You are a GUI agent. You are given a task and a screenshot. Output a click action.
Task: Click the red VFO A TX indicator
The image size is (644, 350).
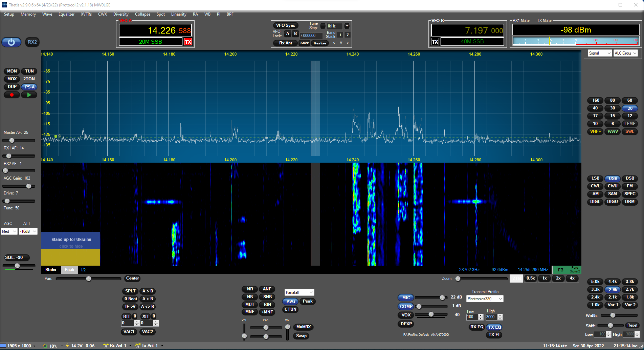(188, 42)
